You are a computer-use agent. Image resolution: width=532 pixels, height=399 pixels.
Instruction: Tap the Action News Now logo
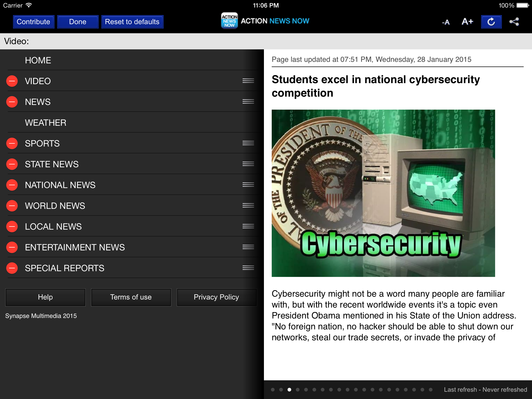click(265, 21)
